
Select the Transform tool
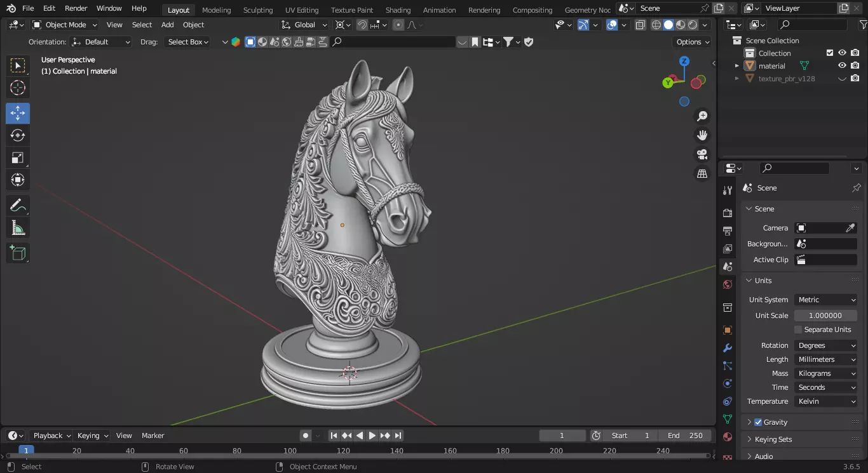click(18, 180)
